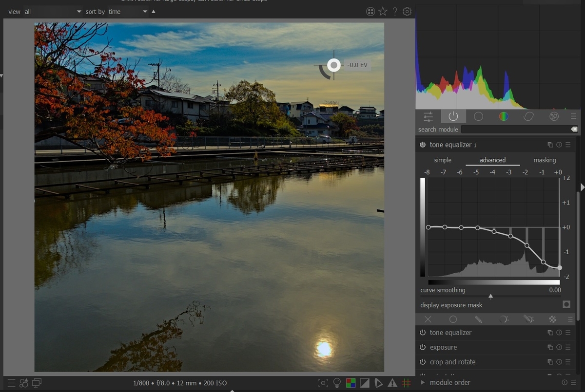Open the sort by time dropdown
The height and width of the screenshot is (392, 585).
[128, 12]
